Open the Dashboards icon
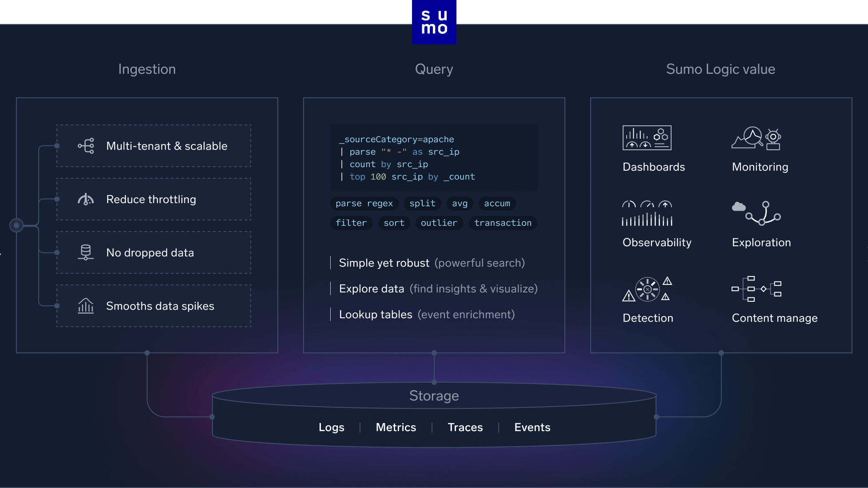Image resolution: width=868 pixels, height=488 pixels. point(647,137)
